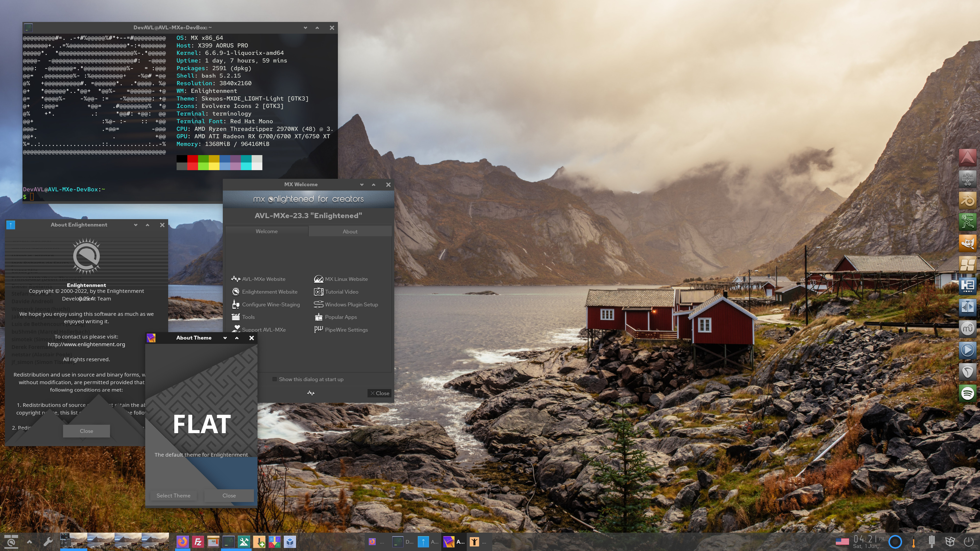
Task: Click the AVL logo icon in MX Welcome footer
Action: coord(311,393)
